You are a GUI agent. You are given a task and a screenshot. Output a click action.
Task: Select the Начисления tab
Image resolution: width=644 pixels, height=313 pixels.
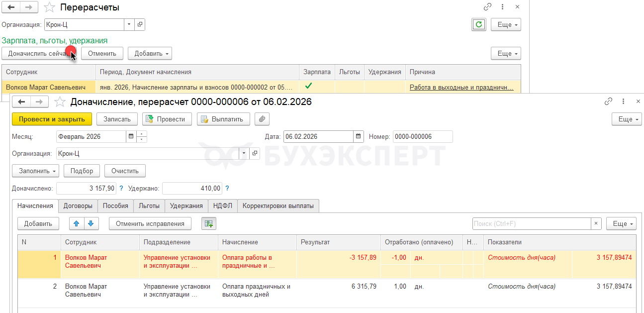(35, 206)
